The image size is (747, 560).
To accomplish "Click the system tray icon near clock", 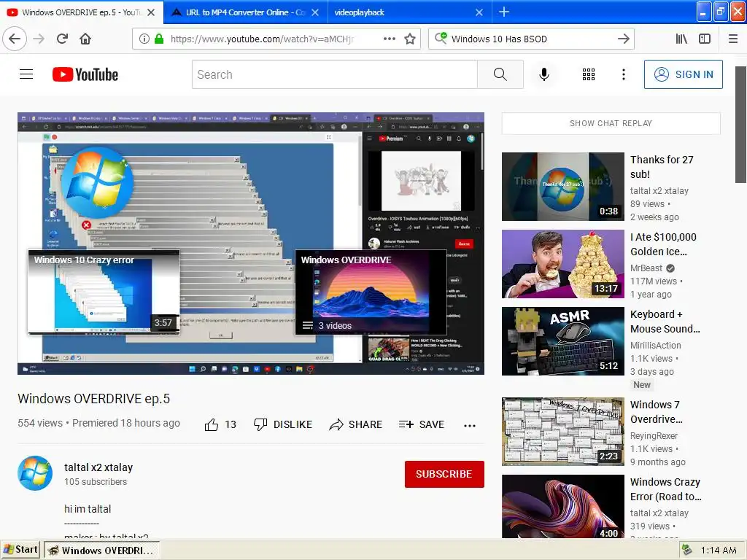I will [x=686, y=550].
